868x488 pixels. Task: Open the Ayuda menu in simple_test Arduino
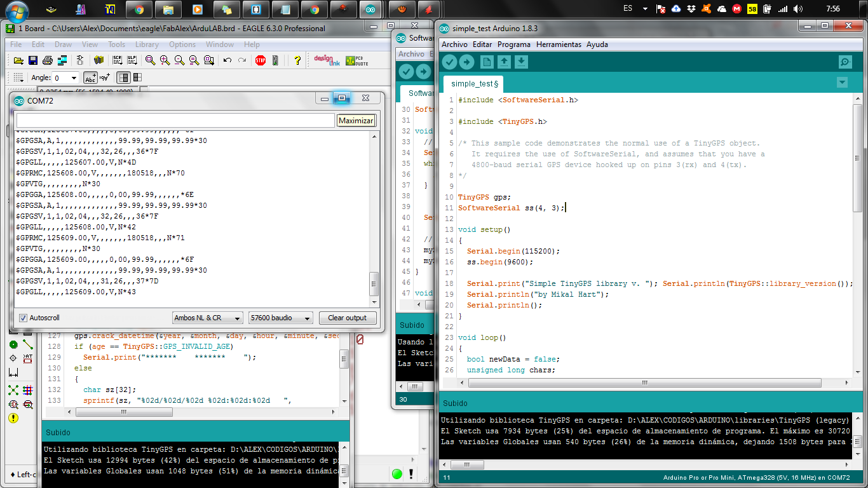[597, 44]
